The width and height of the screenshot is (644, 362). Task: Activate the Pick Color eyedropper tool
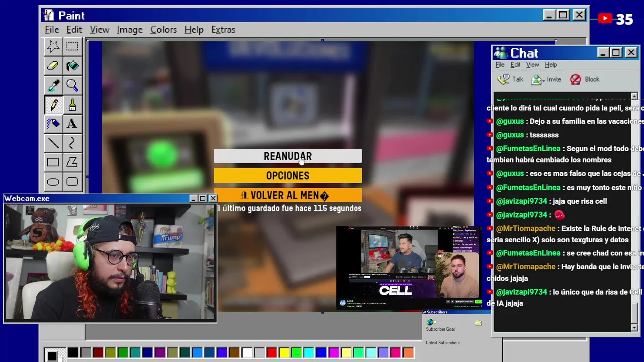(53, 85)
